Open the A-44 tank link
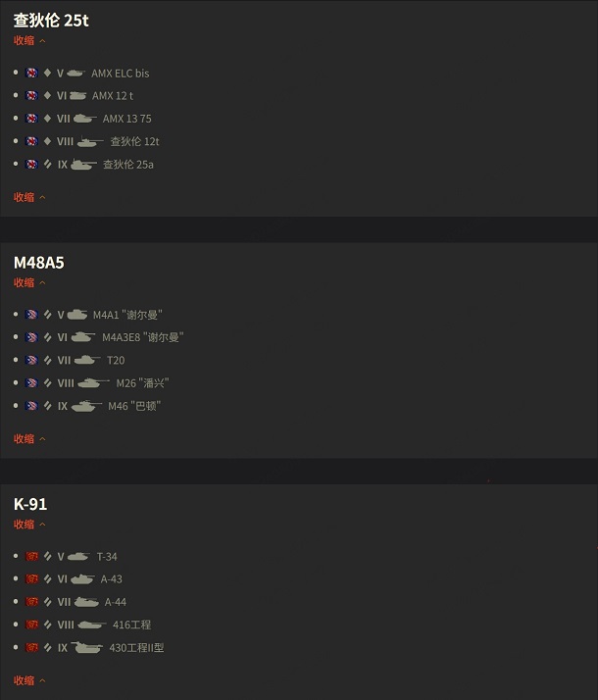598x700 pixels. click(115, 602)
